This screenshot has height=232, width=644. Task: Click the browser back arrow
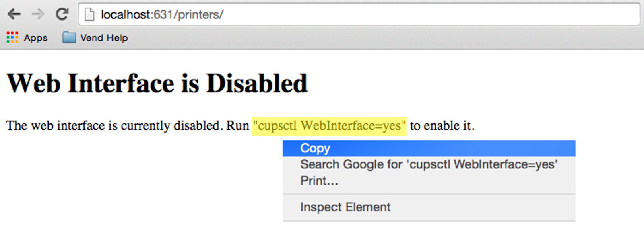pyautogui.click(x=14, y=14)
